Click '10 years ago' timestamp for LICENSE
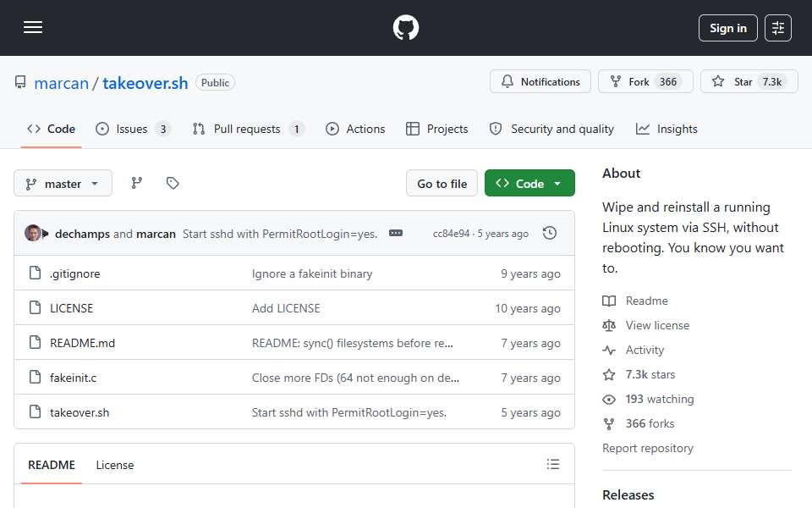Image resolution: width=812 pixels, height=508 pixels. 528,308
